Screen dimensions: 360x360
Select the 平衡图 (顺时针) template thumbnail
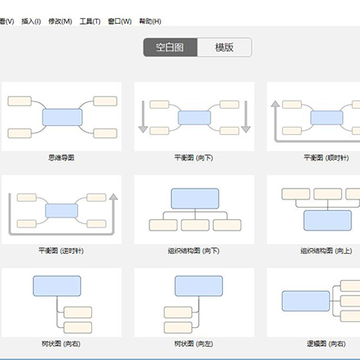point(313,117)
